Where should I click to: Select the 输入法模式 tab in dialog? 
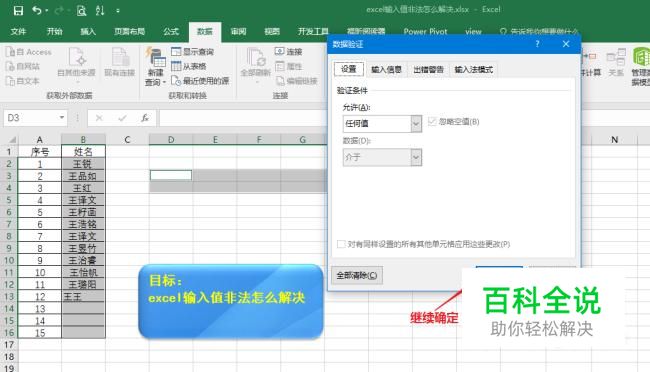click(473, 69)
